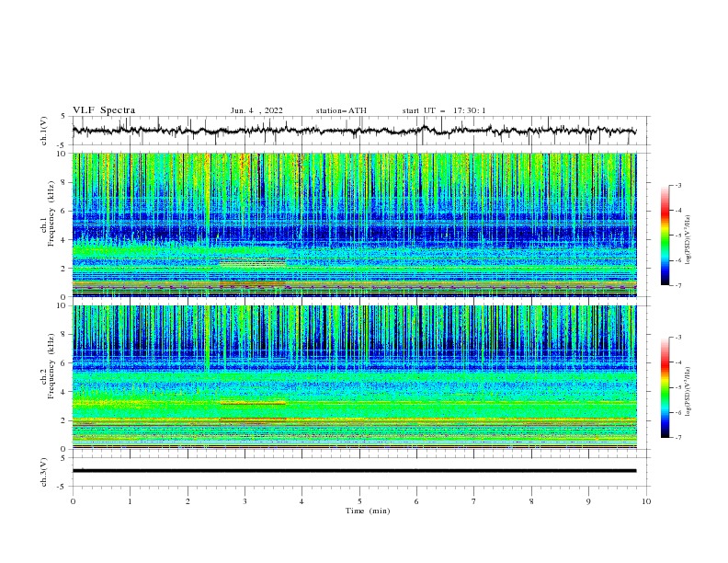Screen dimensions: 728x563
Task: Click the ch.2 PSD color bar
Action: (665, 387)
